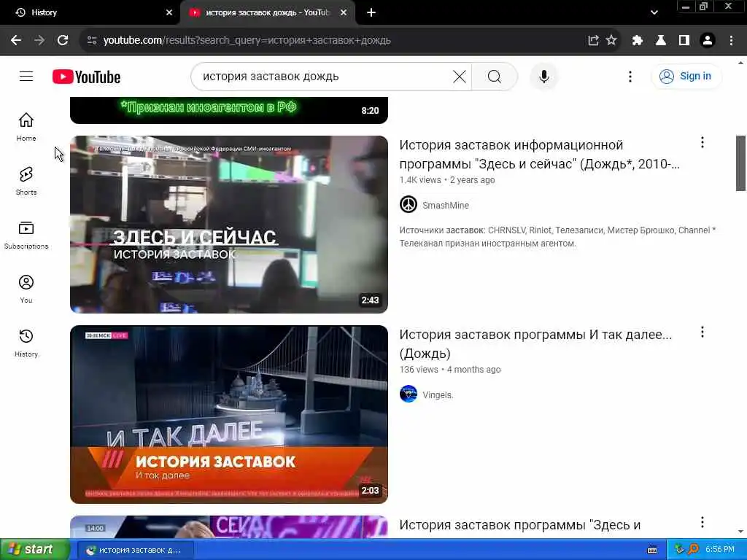This screenshot has width=747, height=560.
Task: Click the taskbar clock 6:56 PM
Action: point(720,550)
